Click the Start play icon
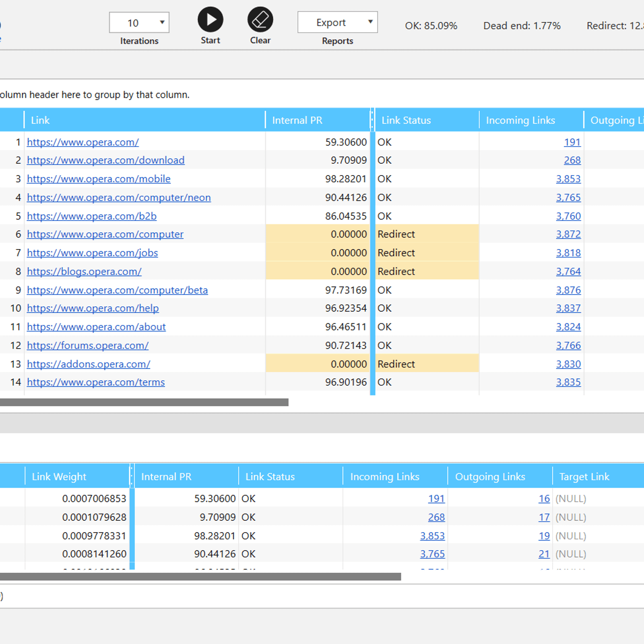The image size is (644, 644). 210,19
